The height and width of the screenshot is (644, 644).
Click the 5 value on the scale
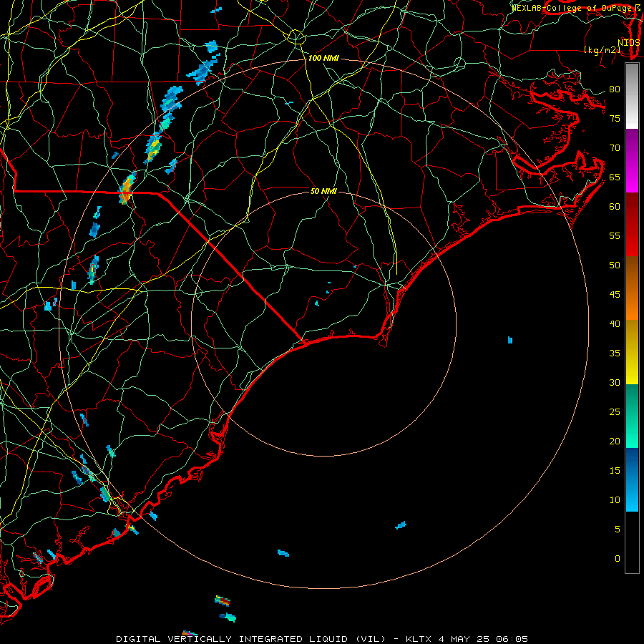[x=618, y=530]
